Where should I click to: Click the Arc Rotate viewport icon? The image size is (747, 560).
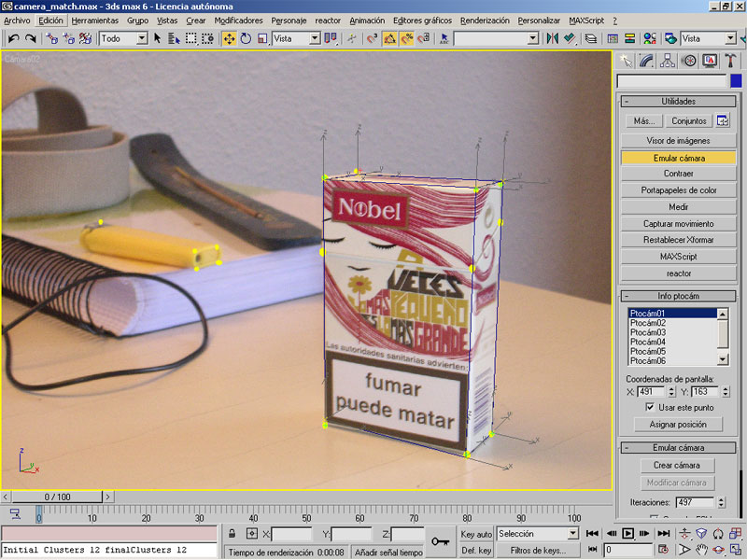(x=718, y=550)
